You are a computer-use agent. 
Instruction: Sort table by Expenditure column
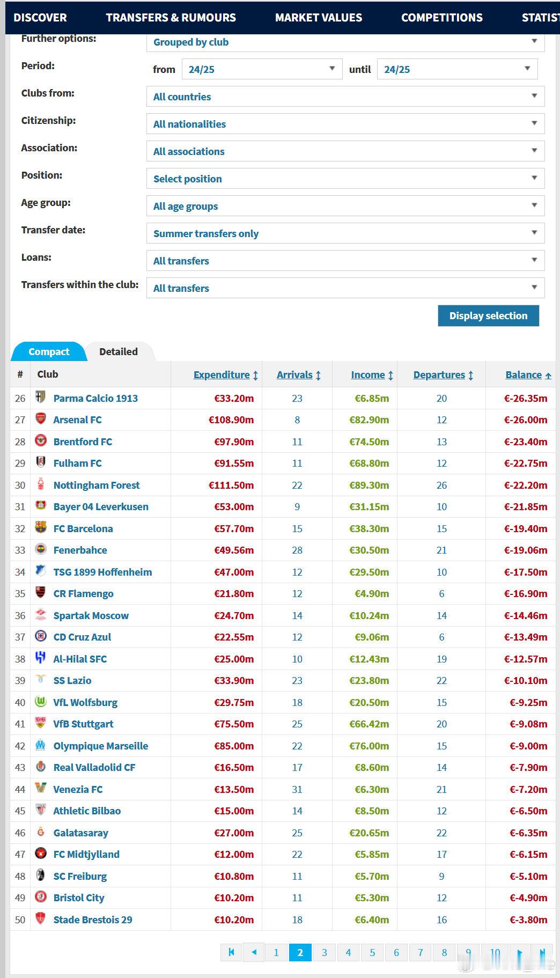222,375
